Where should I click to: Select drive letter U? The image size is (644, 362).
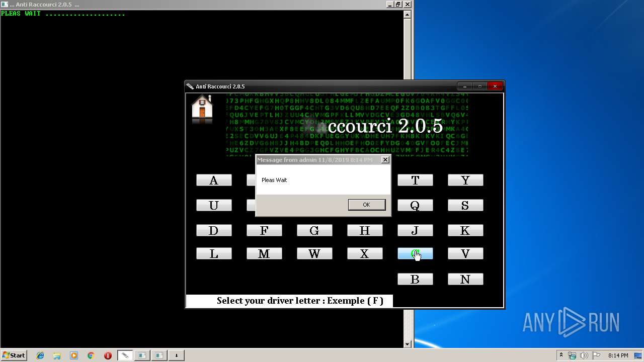(x=214, y=205)
